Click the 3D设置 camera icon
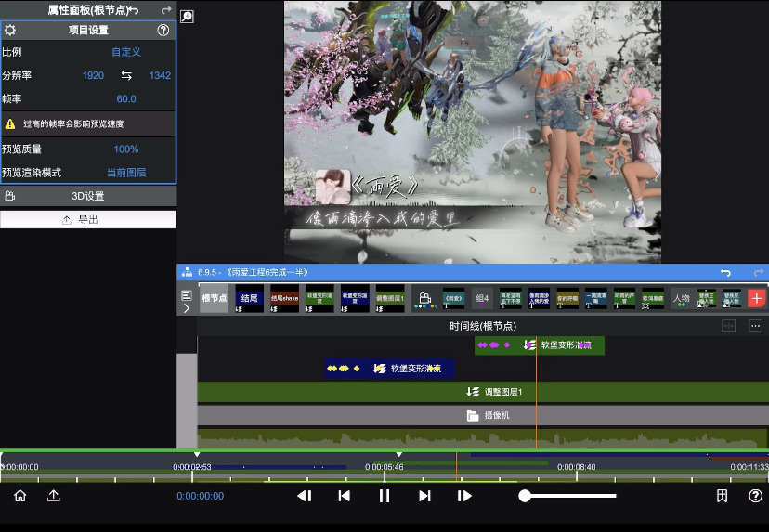Screen dimensions: 769x532 coord(10,196)
